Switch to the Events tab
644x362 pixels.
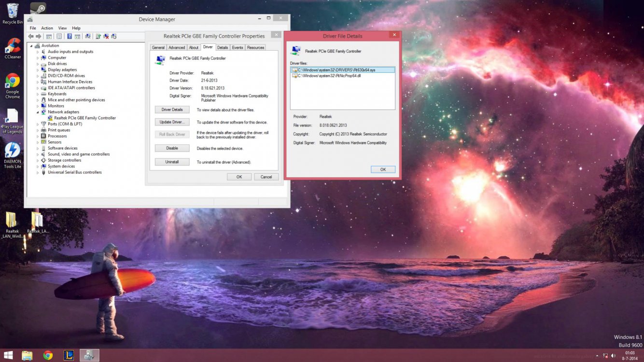tap(238, 47)
